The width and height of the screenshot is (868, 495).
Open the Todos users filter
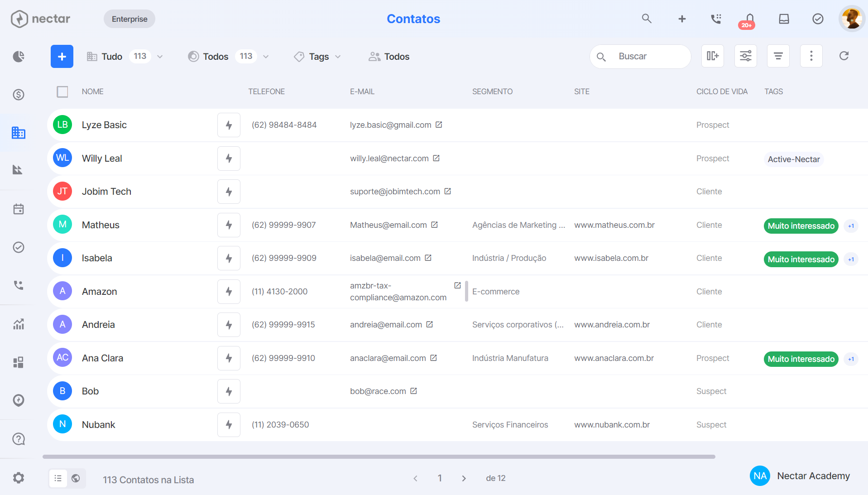pyautogui.click(x=389, y=57)
